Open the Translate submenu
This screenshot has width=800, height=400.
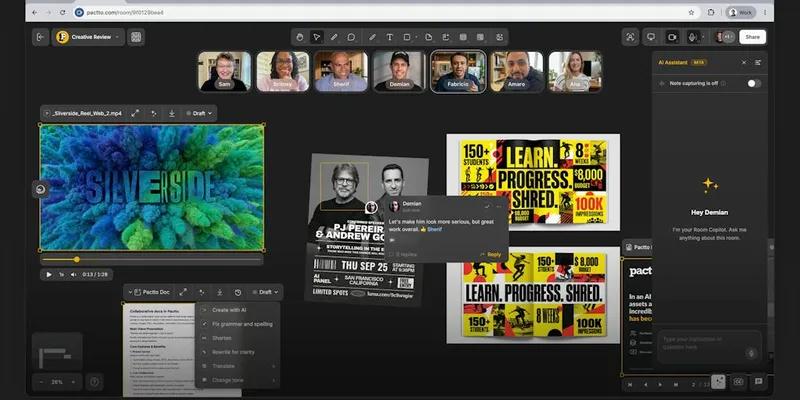237,366
